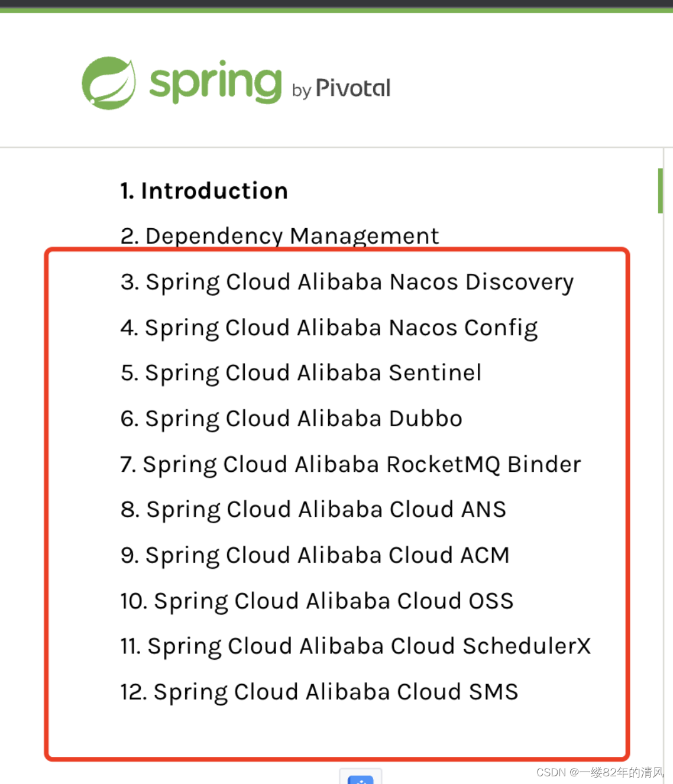Open Spring Cloud Alibaba Cloud SchedulerX
This screenshot has height=784, width=673.
pos(355,646)
